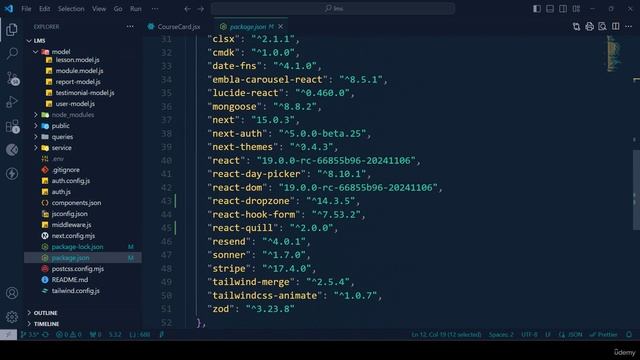Image resolution: width=640 pixels, height=360 pixels.
Task: Toggle the secondary side bar layout icon
Action: 563,9
